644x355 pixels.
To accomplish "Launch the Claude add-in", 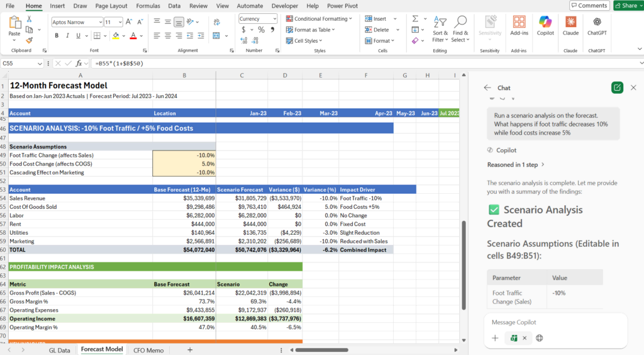I will point(570,25).
